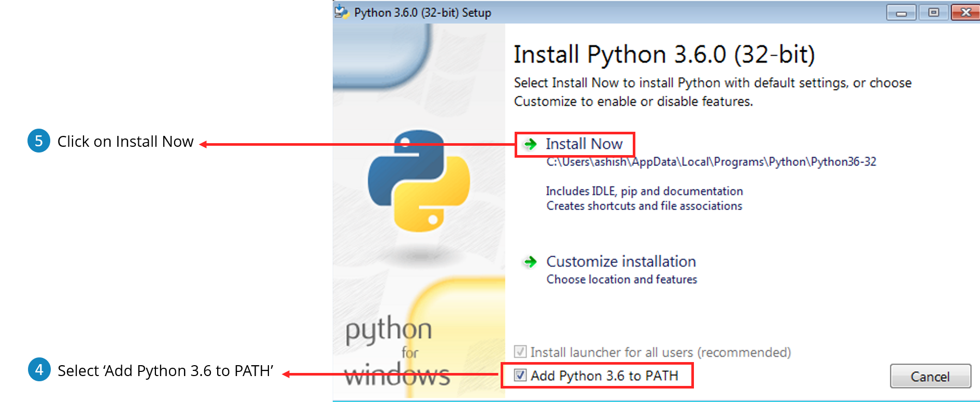Open Customize installation
Screen dimensions: 980x402
pyautogui.click(x=621, y=261)
